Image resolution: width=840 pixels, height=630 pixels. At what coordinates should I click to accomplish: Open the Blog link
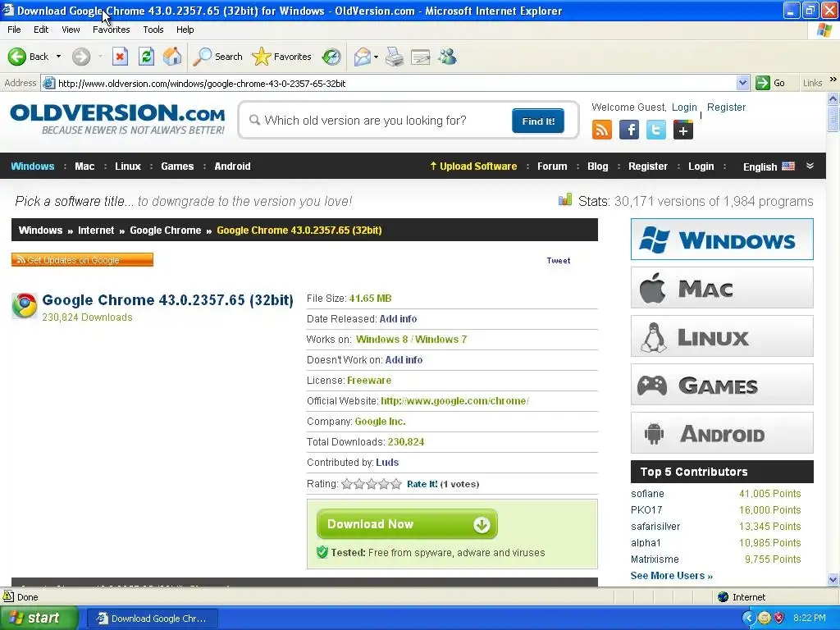pos(598,166)
